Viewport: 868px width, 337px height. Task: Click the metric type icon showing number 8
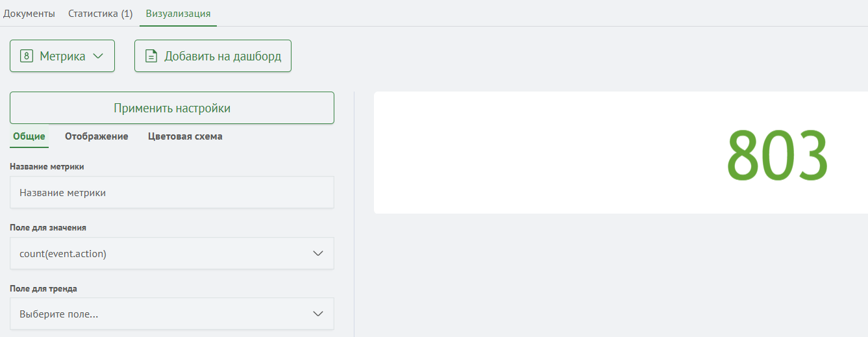[x=27, y=56]
